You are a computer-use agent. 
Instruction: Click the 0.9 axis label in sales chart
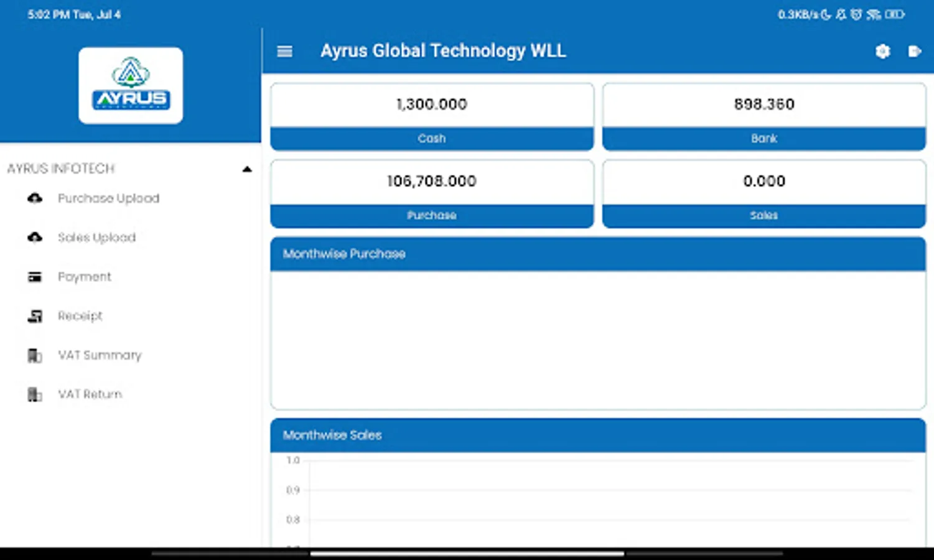[293, 490]
